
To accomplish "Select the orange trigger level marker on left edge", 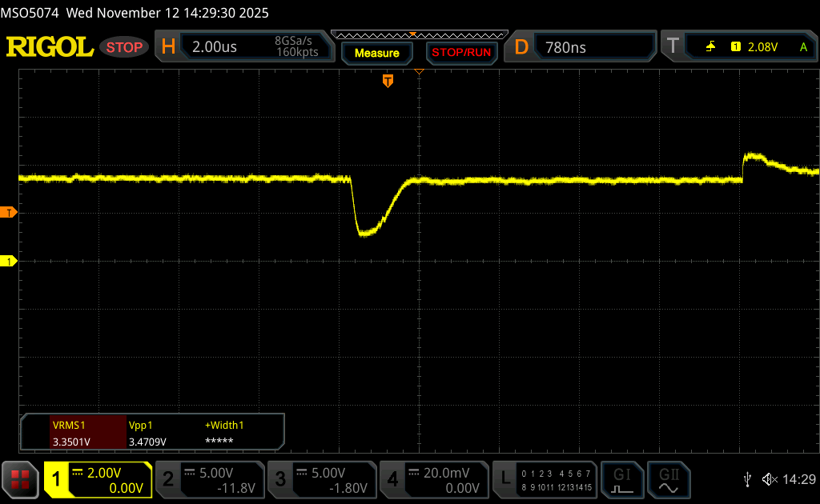I will pos(10,212).
